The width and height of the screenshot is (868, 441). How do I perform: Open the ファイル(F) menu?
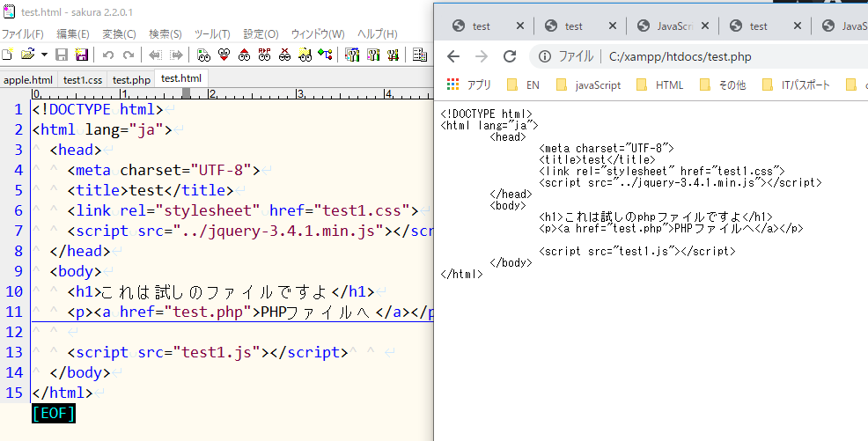23,34
